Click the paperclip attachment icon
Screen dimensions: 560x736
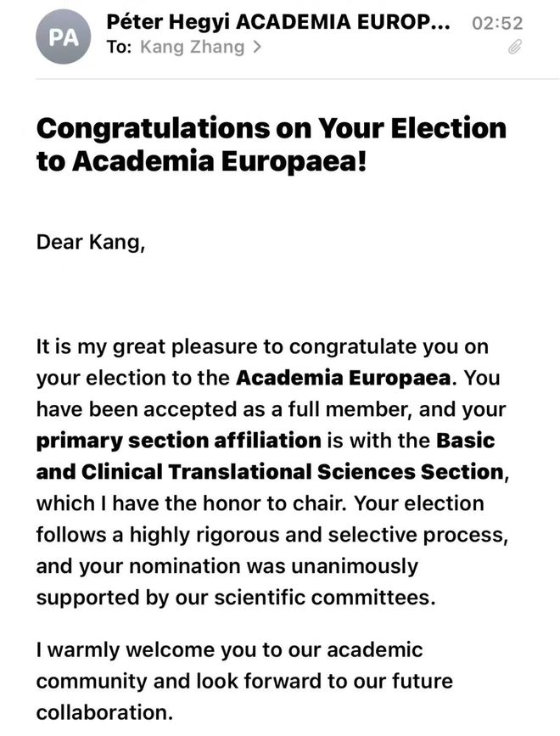coord(514,48)
